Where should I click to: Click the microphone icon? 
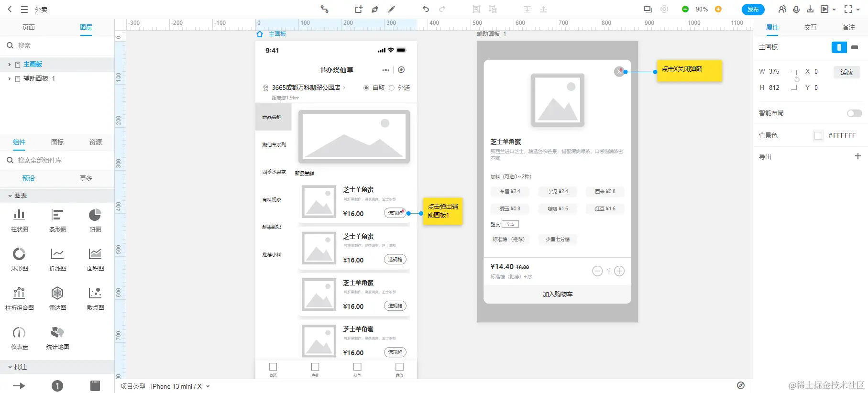pos(796,9)
